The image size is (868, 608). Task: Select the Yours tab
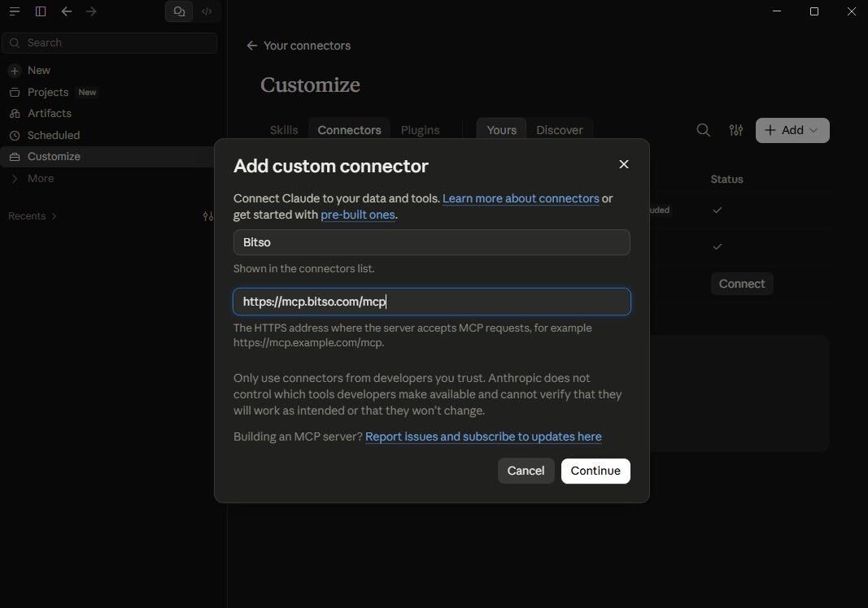(502, 130)
